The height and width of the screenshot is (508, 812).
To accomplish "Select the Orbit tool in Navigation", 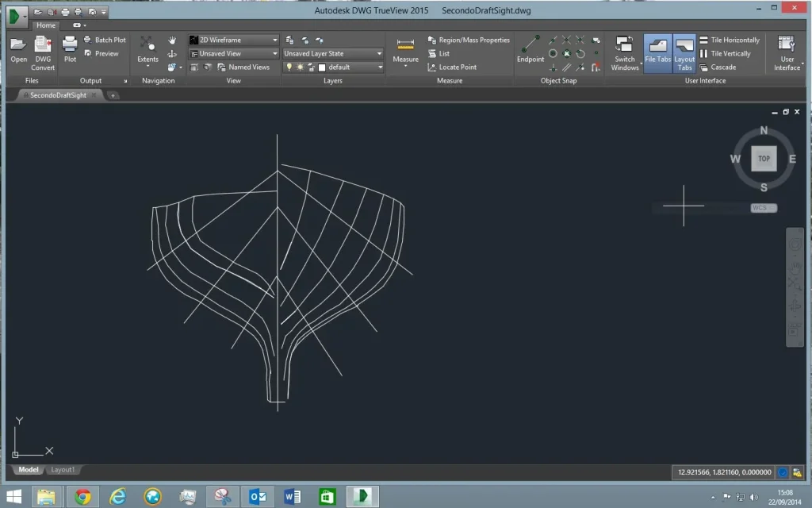I will 172,54.
